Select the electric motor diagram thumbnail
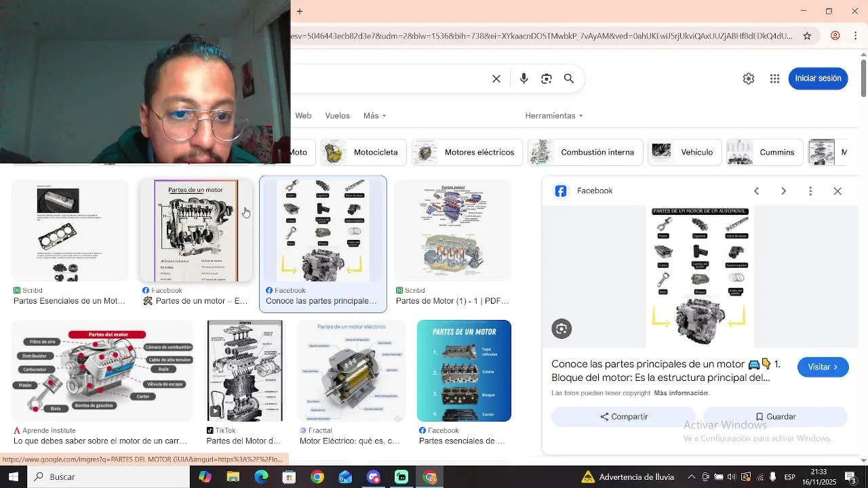868x488 pixels. pyautogui.click(x=351, y=371)
